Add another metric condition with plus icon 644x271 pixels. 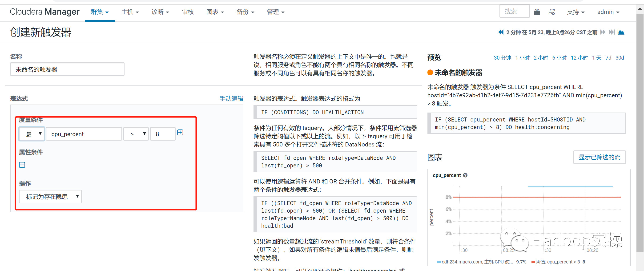pos(180,133)
